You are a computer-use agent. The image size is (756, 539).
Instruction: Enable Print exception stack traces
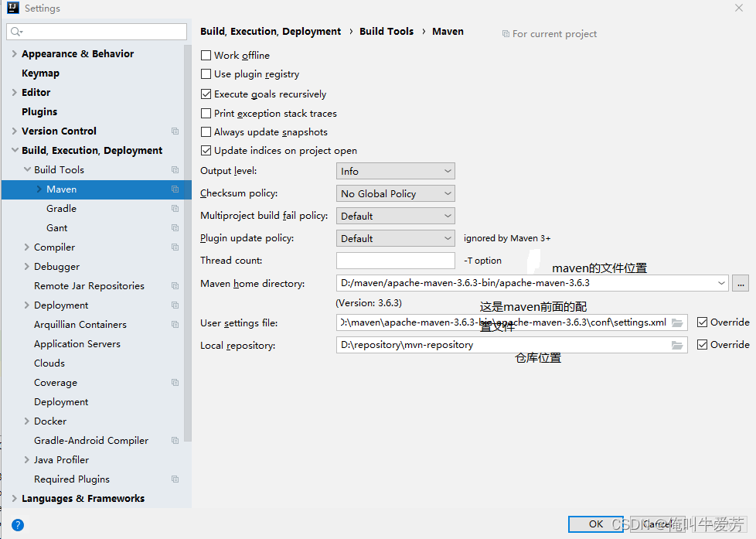tap(206, 114)
